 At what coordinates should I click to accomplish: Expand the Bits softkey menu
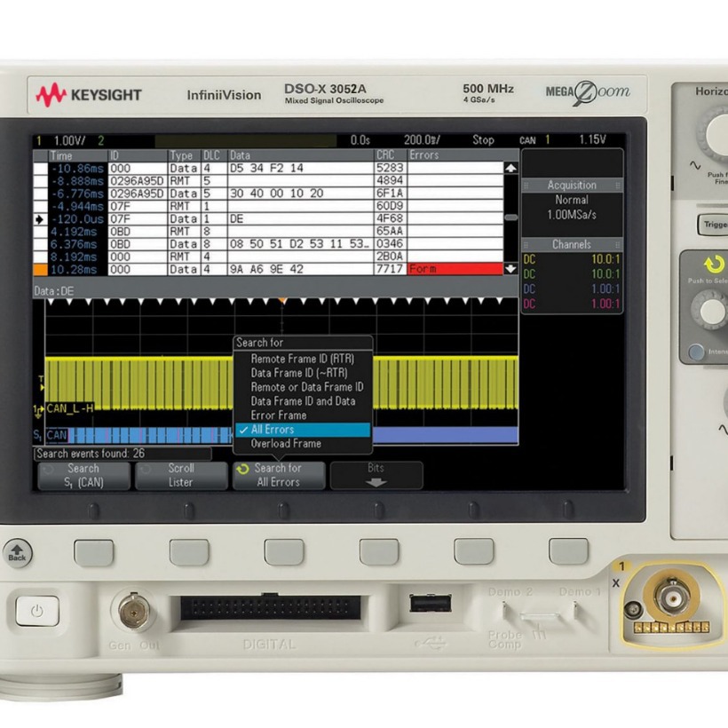[376, 476]
